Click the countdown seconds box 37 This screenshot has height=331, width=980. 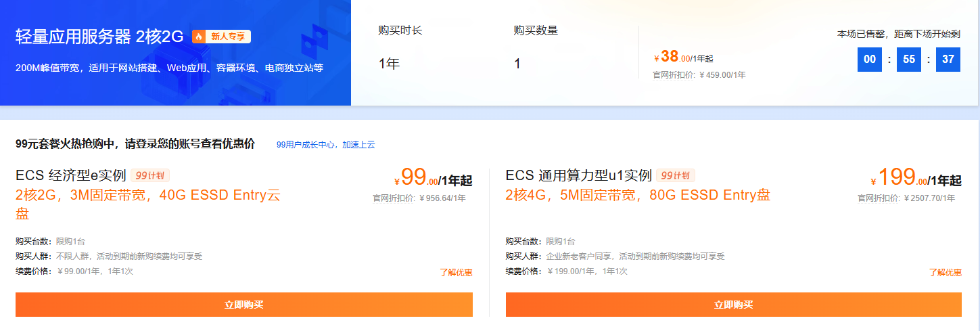[x=948, y=59]
